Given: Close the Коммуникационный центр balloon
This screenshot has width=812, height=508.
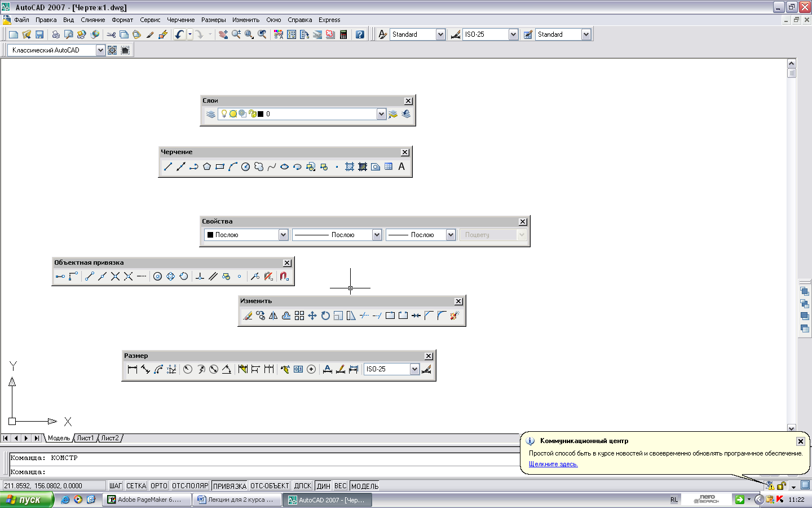Looking at the screenshot, I should [x=800, y=441].
